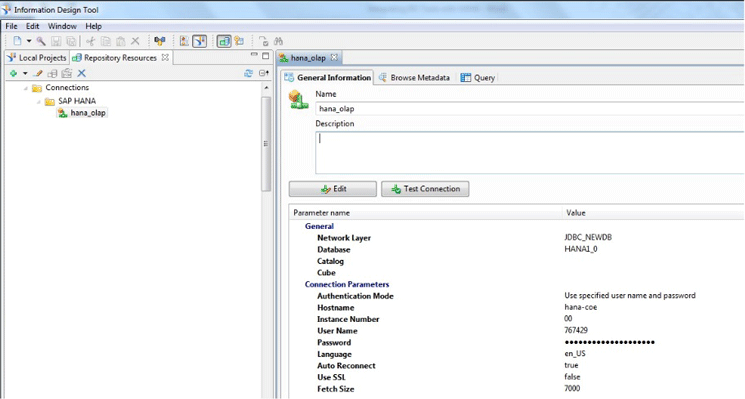Viewport: 745px width, 399px height.
Task: Click inside the Description text area
Action: pyautogui.click(x=529, y=152)
